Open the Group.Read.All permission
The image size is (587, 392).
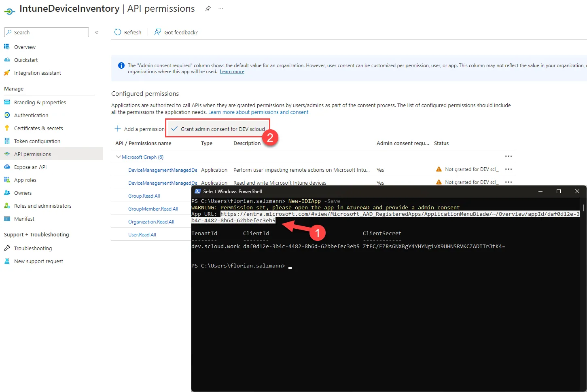coord(144,196)
